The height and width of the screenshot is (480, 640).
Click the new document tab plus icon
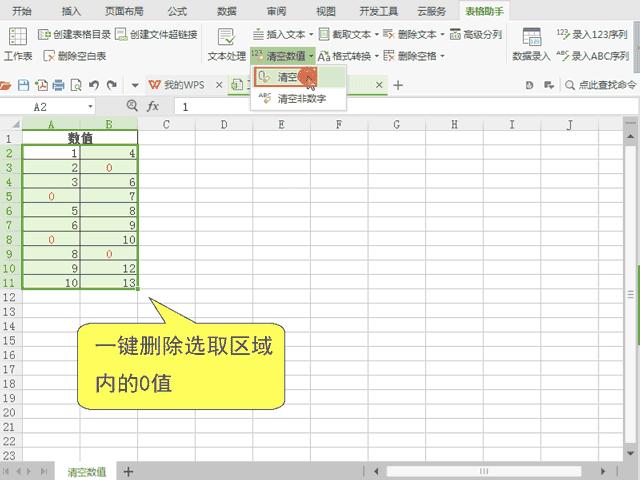(x=398, y=85)
